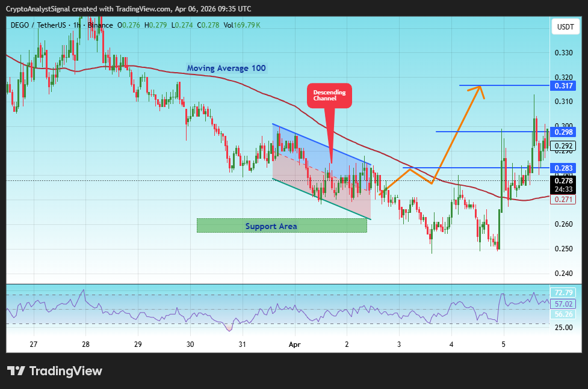Click the RSI 25.00 scale label
The height and width of the screenshot is (389, 588).
point(563,328)
